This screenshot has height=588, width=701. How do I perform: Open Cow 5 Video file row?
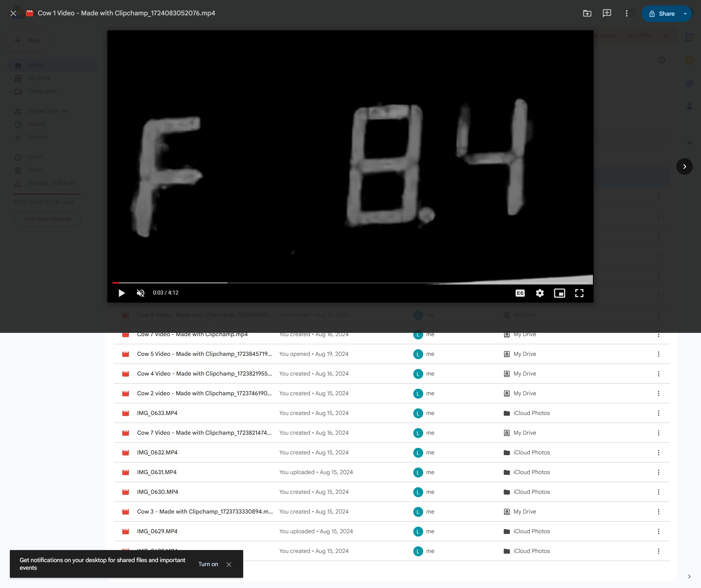(x=392, y=354)
